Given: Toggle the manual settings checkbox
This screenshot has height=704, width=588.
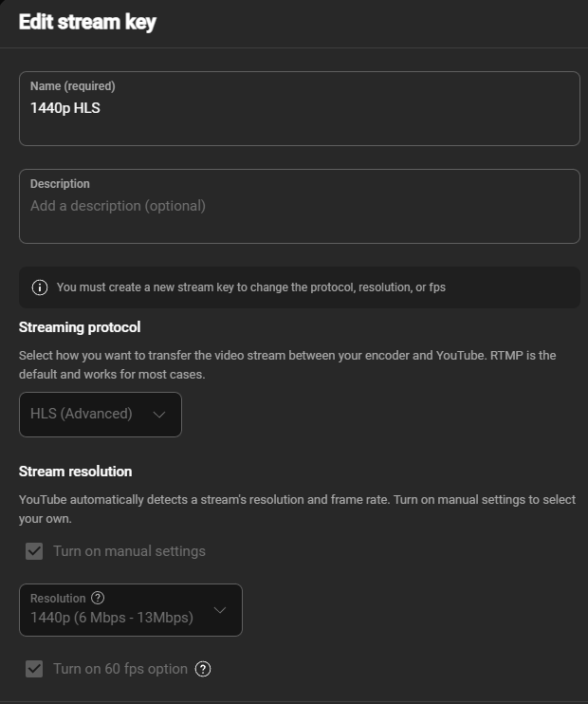Looking at the screenshot, I should pyautogui.click(x=34, y=551).
